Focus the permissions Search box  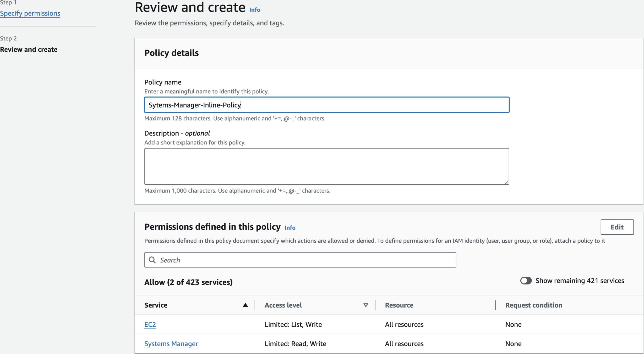click(x=304, y=260)
